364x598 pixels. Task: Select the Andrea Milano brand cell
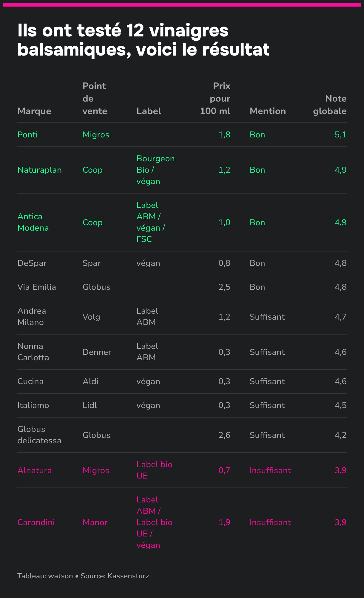point(32,317)
